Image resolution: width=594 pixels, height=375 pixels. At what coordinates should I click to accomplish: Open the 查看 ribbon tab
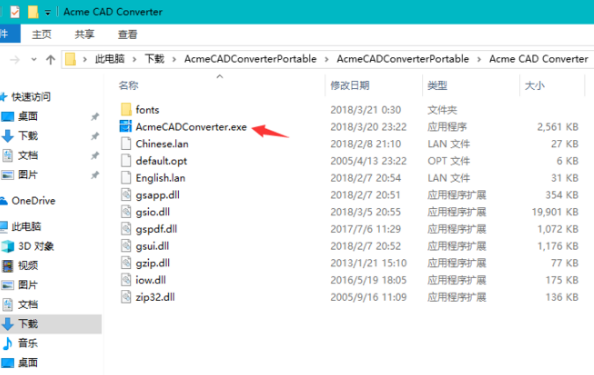[127, 34]
